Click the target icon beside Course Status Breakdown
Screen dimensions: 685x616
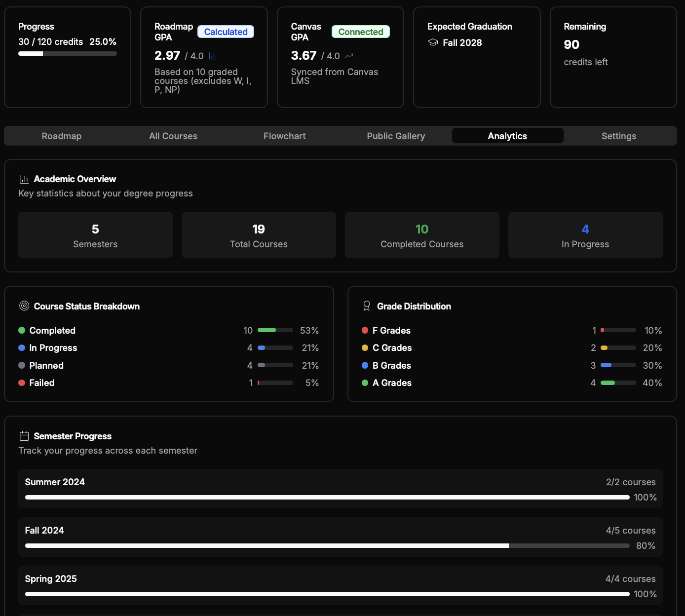24,306
